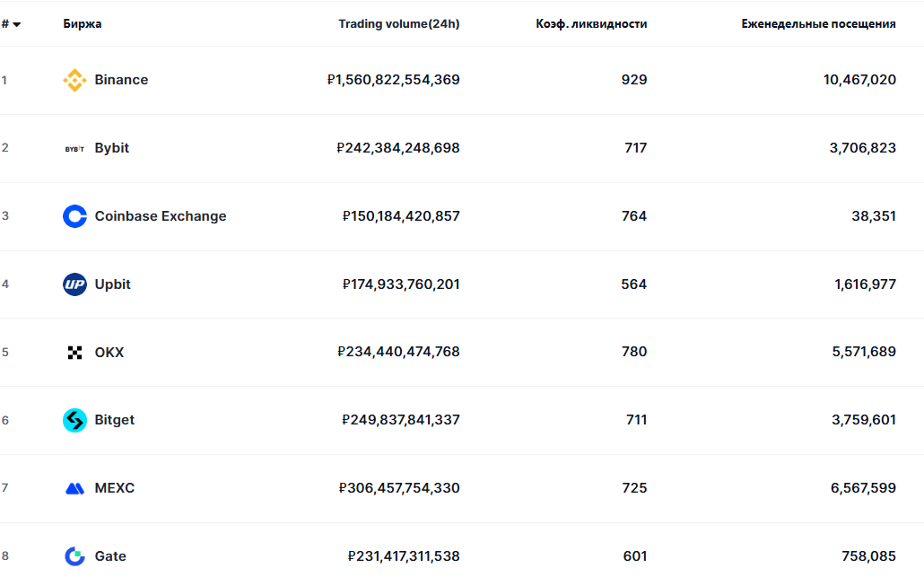924x577 pixels.
Task: Sort by Trading volume(24h) column header
Action: point(398,24)
